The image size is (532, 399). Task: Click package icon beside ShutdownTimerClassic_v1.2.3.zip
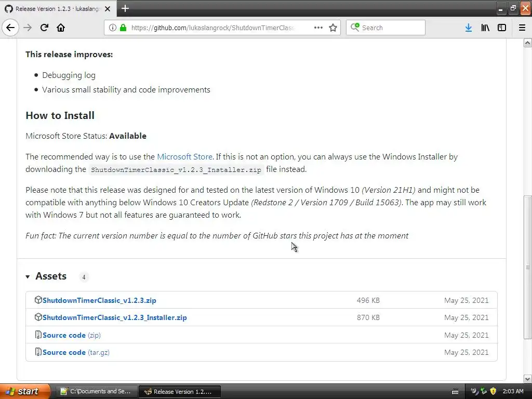(x=38, y=300)
